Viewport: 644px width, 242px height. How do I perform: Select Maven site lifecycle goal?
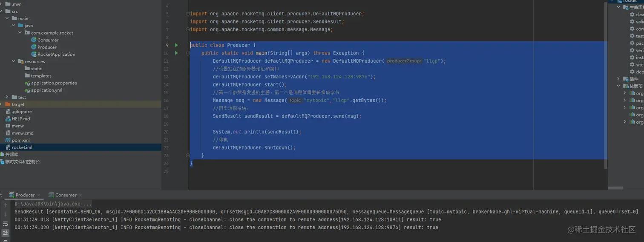point(637,65)
